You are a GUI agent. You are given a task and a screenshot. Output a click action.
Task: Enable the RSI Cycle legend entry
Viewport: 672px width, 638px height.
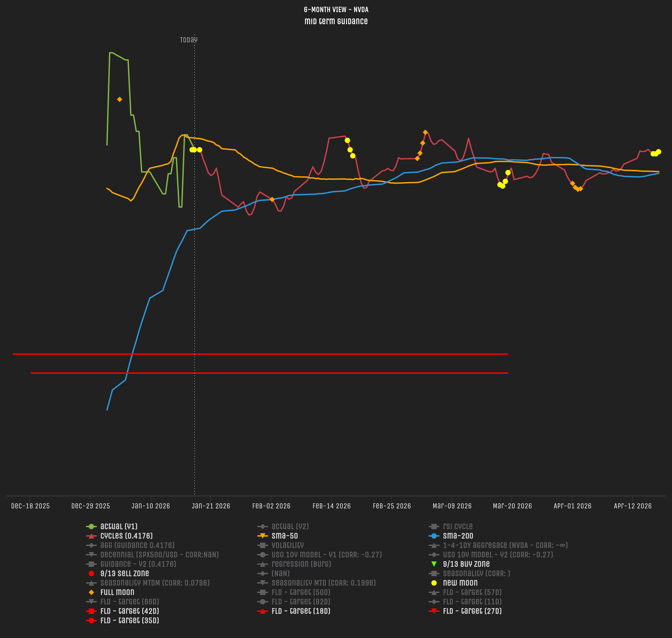(x=457, y=527)
